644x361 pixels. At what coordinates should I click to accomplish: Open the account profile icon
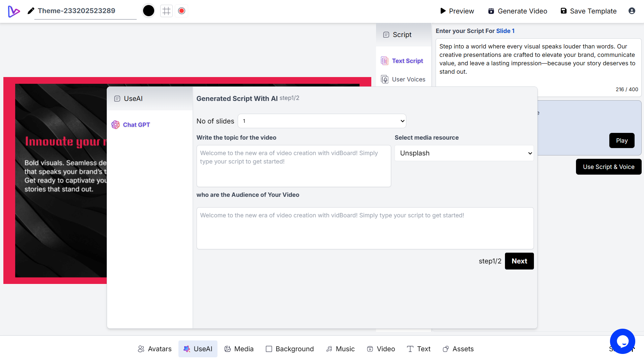[632, 11]
